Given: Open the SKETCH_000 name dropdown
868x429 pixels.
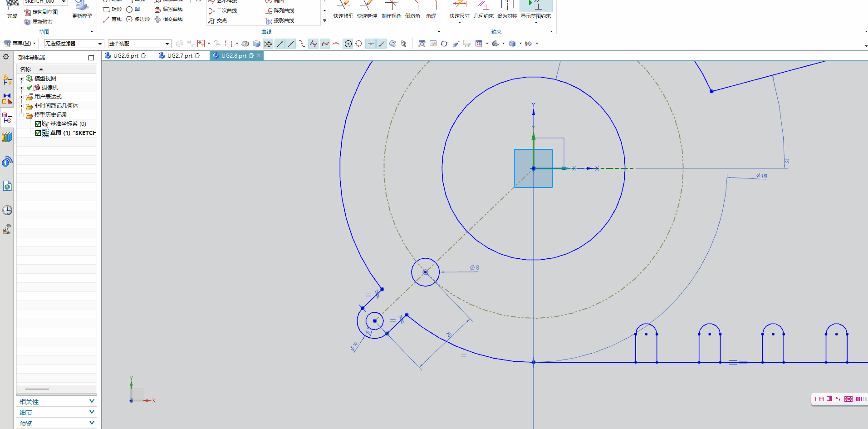Looking at the screenshot, I should (x=64, y=2).
